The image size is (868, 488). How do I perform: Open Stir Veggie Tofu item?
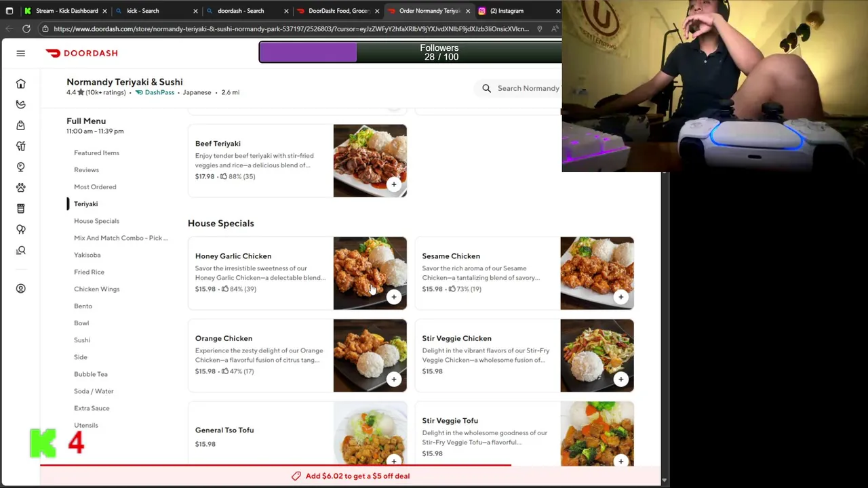pos(524,433)
